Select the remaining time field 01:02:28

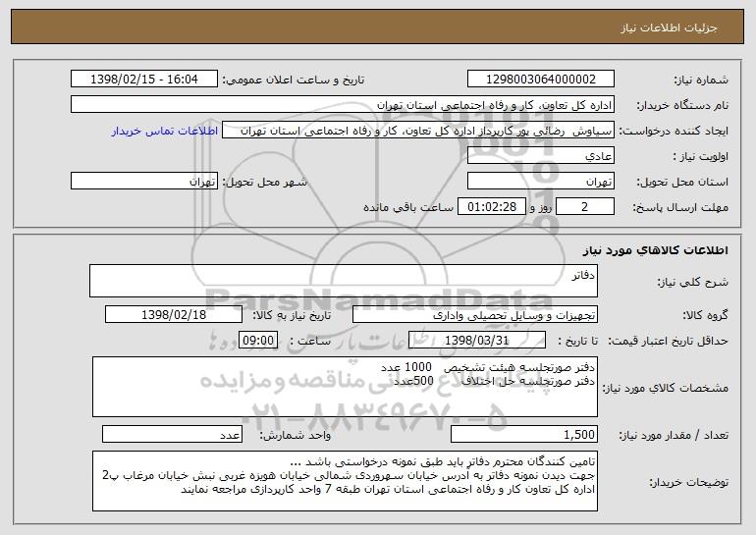pyautogui.click(x=491, y=207)
